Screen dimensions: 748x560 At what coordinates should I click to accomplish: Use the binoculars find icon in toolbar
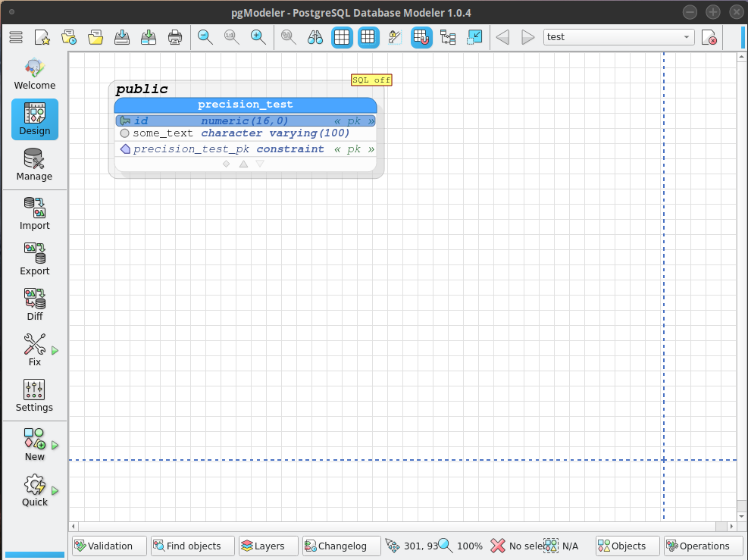(x=315, y=36)
